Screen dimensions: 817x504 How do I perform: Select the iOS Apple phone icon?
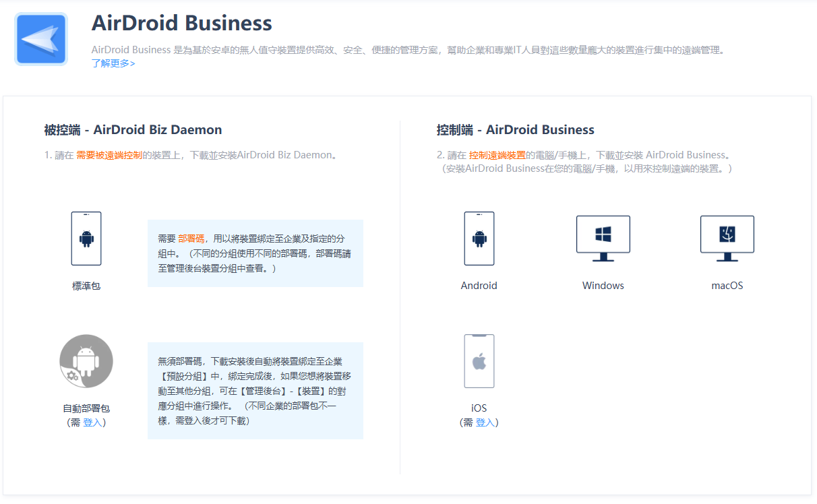pos(479,361)
